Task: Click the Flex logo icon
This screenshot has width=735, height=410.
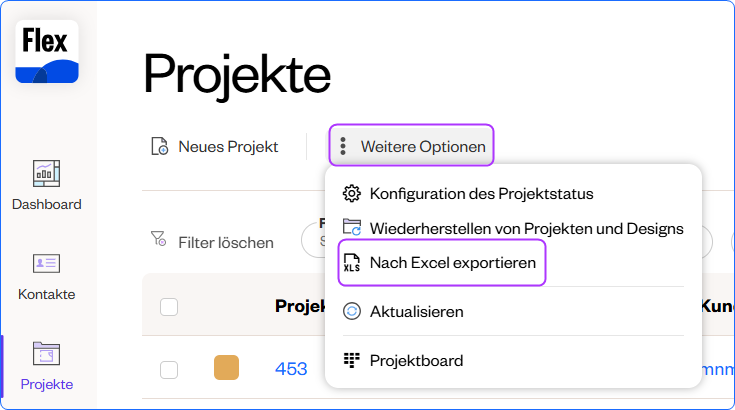Action: 47,52
